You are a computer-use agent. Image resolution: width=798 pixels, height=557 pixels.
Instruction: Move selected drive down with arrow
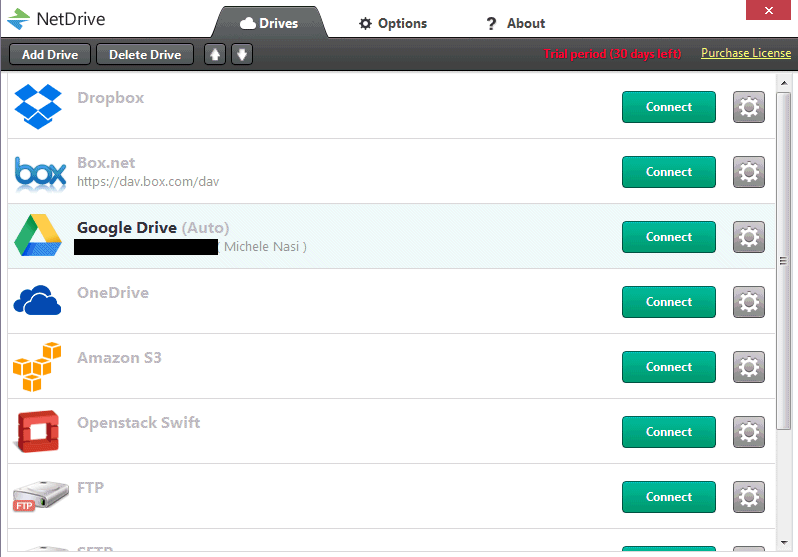(242, 54)
